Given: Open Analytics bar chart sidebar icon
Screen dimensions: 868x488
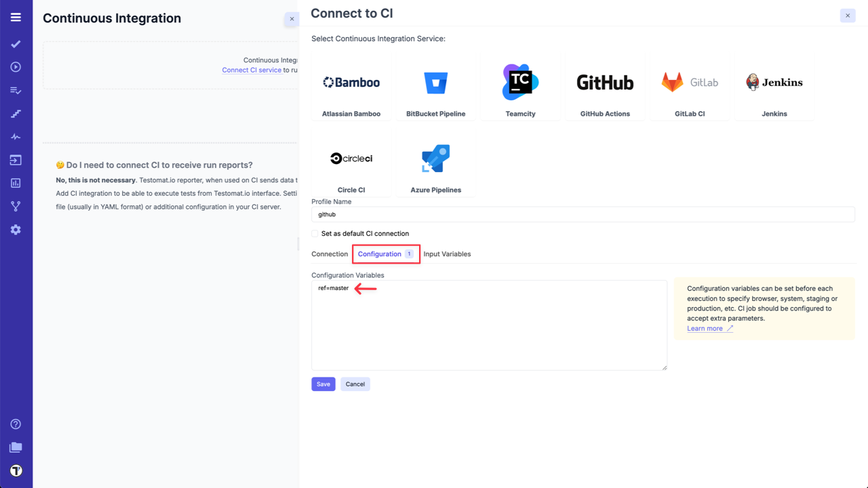Looking at the screenshot, I should point(16,183).
